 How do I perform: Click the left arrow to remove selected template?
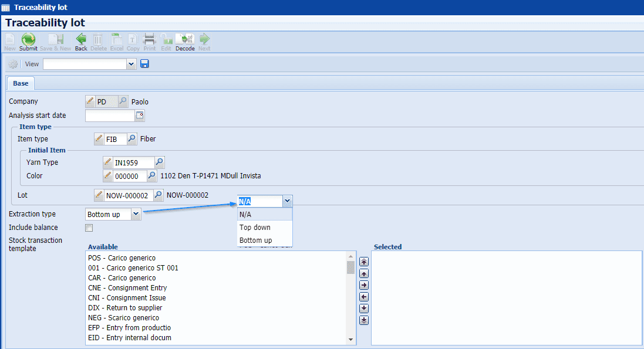(363, 297)
